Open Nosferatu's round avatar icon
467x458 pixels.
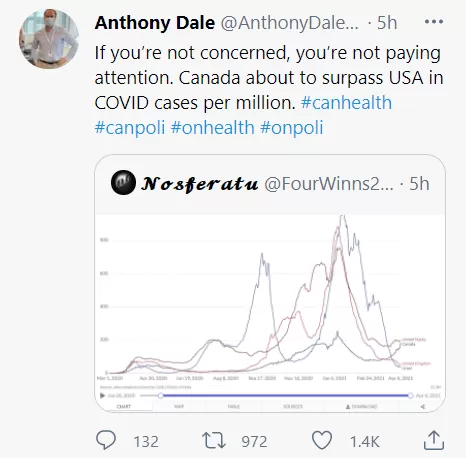click(x=123, y=182)
